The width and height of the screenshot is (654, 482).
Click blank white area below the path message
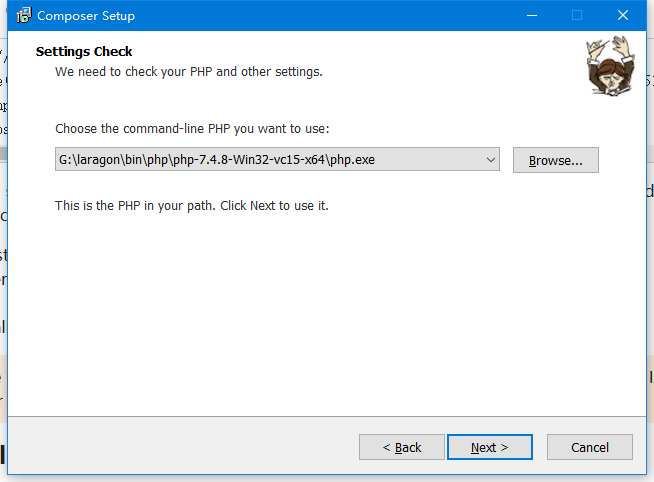pos(325,313)
